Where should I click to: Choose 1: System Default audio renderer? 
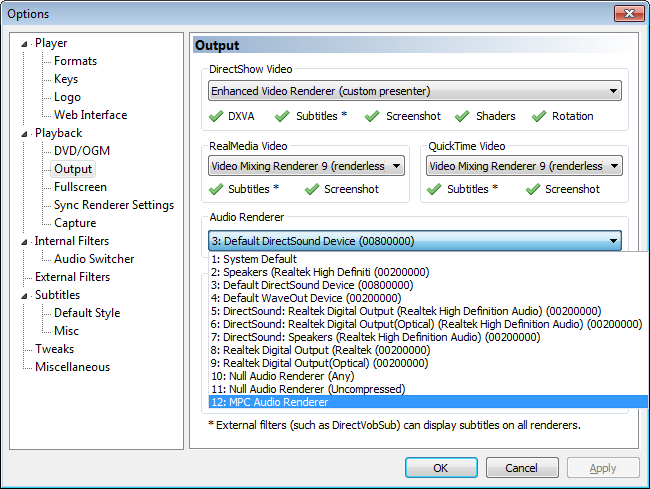tap(428, 259)
